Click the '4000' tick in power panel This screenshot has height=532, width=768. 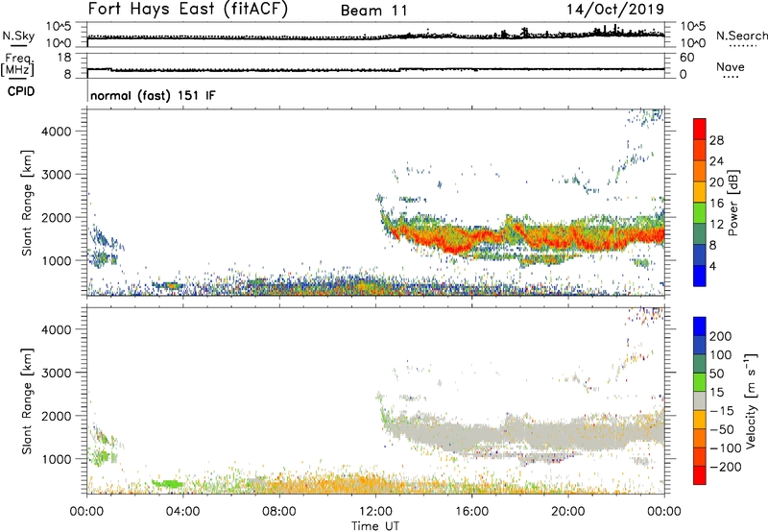pyautogui.click(x=57, y=132)
